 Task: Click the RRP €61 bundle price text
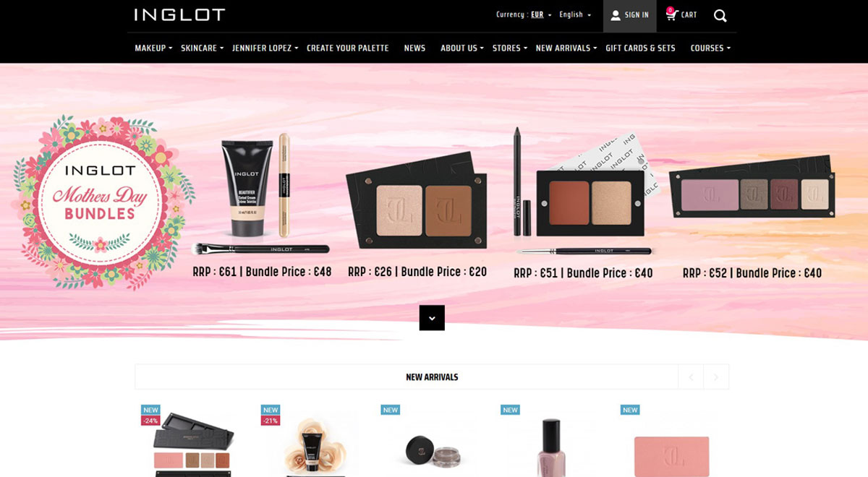pyautogui.click(x=262, y=272)
